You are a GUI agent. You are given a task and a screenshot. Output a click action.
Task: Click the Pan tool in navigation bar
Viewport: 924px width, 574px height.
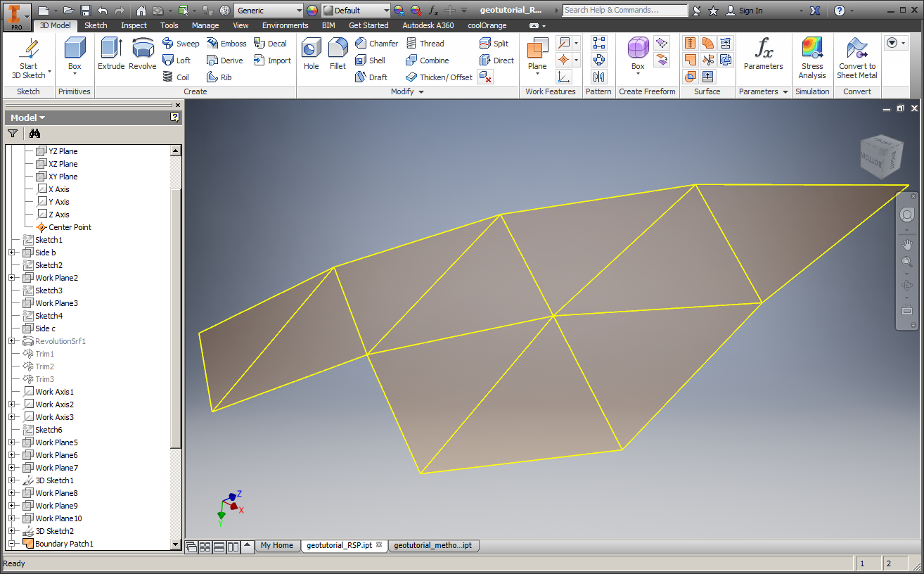(x=907, y=245)
